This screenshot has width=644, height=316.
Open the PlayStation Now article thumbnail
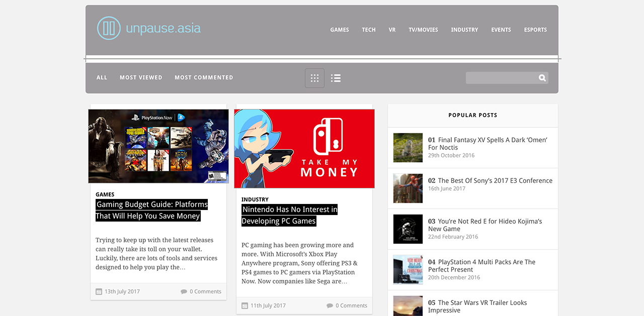[158, 146]
